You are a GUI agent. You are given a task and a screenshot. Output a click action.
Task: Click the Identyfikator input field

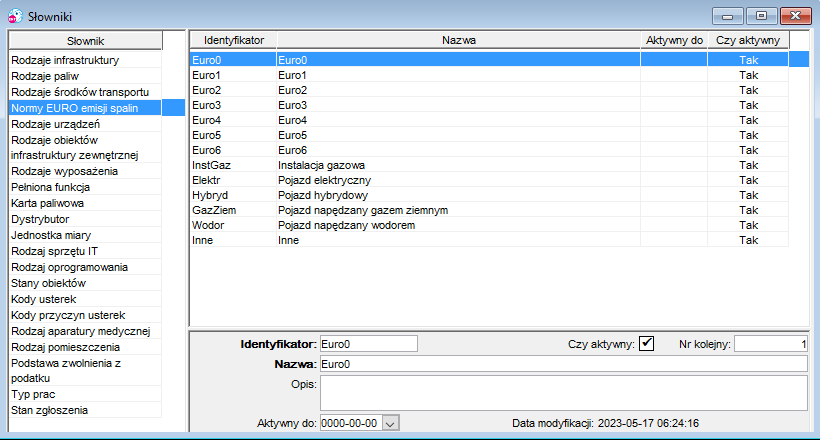click(369, 344)
